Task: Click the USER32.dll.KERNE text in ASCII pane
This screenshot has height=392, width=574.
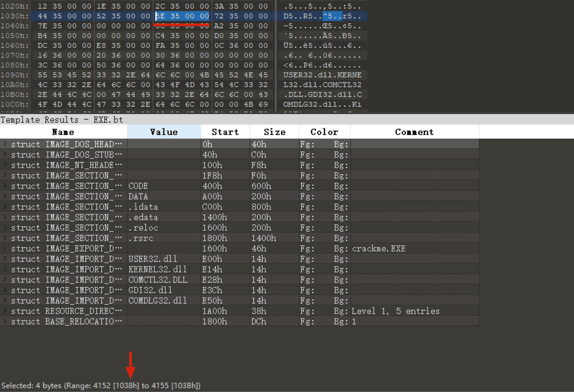Action: (x=322, y=75)
